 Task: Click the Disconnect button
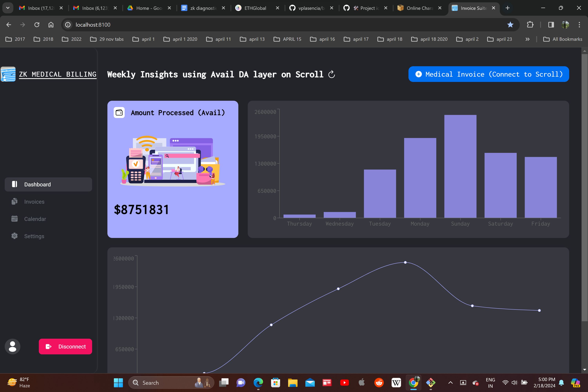pos(65,347)
